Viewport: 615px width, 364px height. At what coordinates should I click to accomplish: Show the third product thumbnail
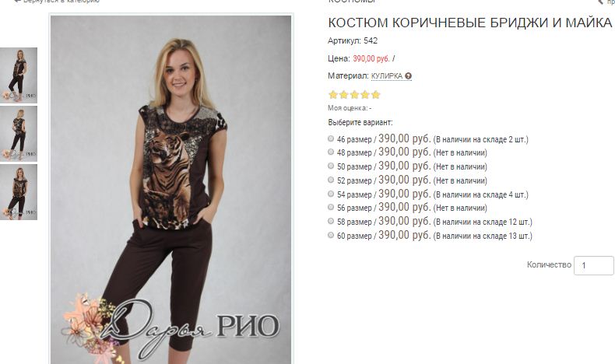[19, 192]
